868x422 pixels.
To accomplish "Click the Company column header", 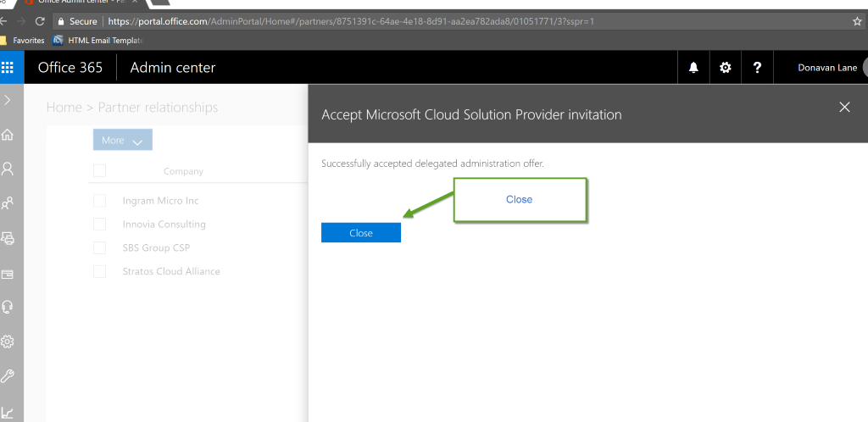I will [183, 171].
